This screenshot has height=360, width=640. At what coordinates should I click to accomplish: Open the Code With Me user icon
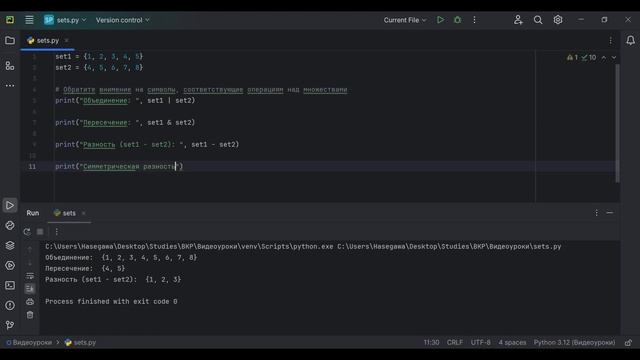(x=518, y=20)
